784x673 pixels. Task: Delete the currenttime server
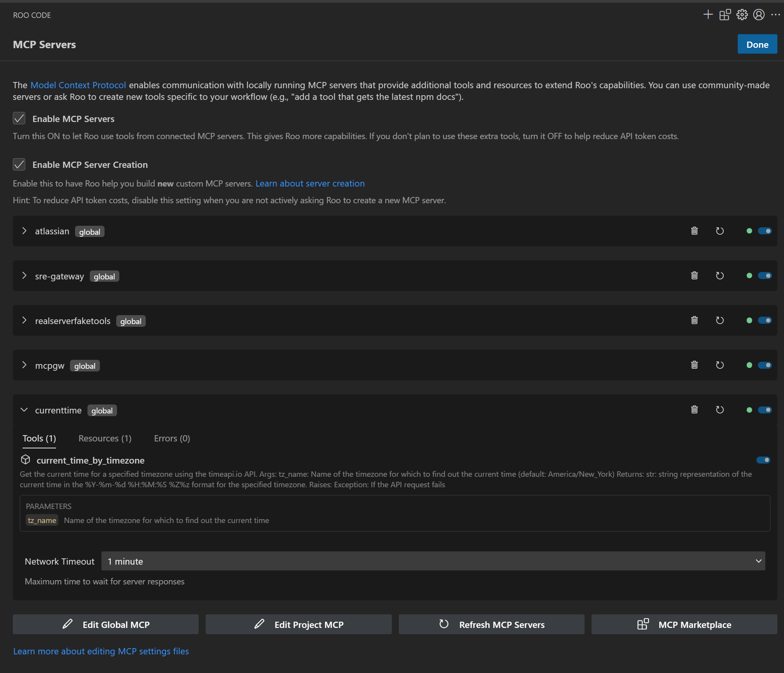[x=694, y=410]
